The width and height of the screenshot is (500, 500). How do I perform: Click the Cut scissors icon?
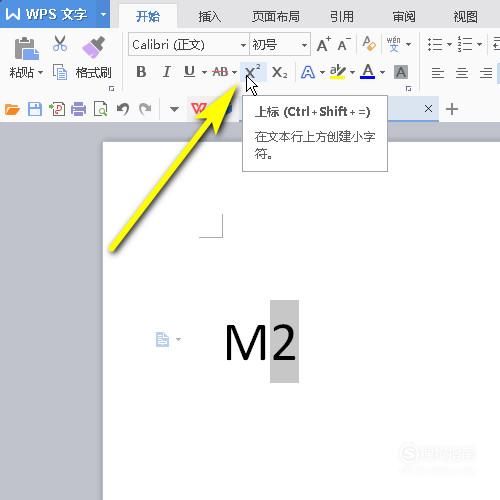[60, 44]
